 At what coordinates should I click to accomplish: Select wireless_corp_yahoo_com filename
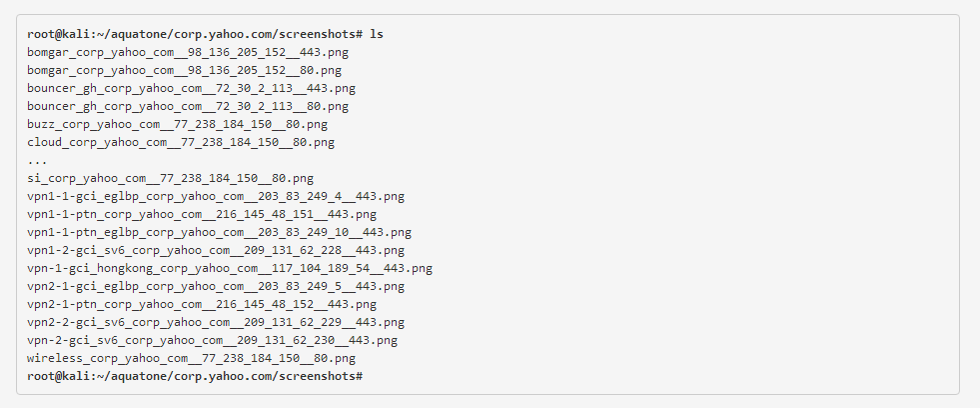pos(191,359)
